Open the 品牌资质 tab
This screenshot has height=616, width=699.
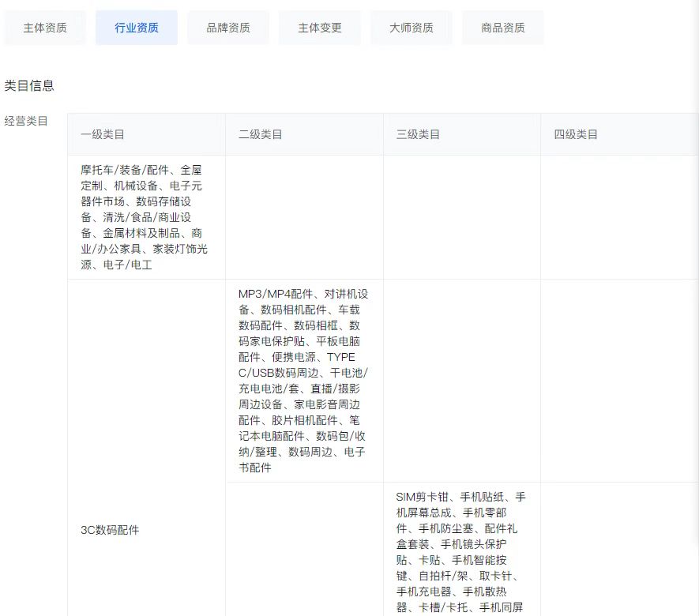(228, 28)
